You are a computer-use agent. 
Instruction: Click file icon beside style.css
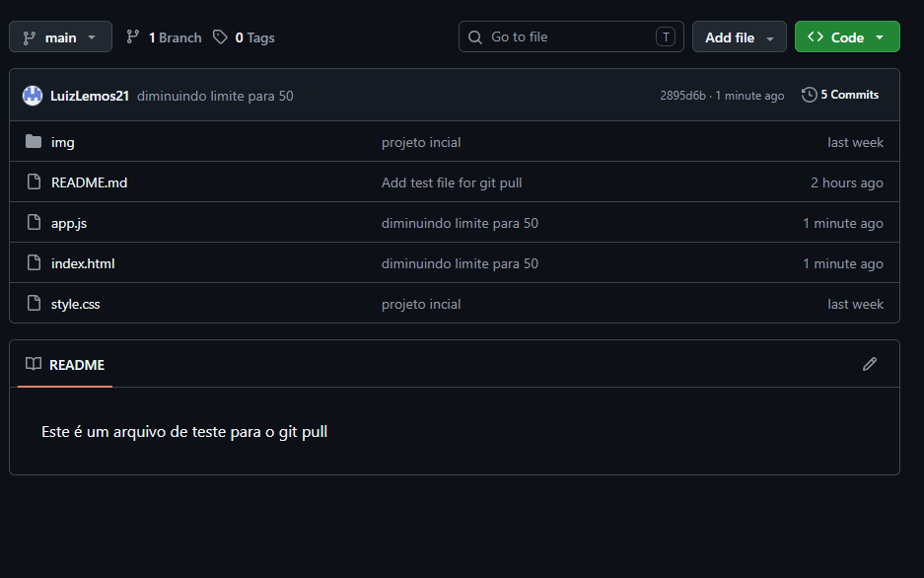tap(34, 304)
